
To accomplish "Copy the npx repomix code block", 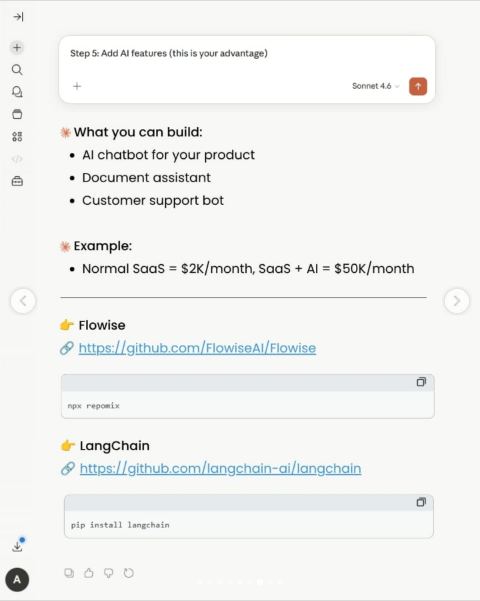I will [421, 382].
